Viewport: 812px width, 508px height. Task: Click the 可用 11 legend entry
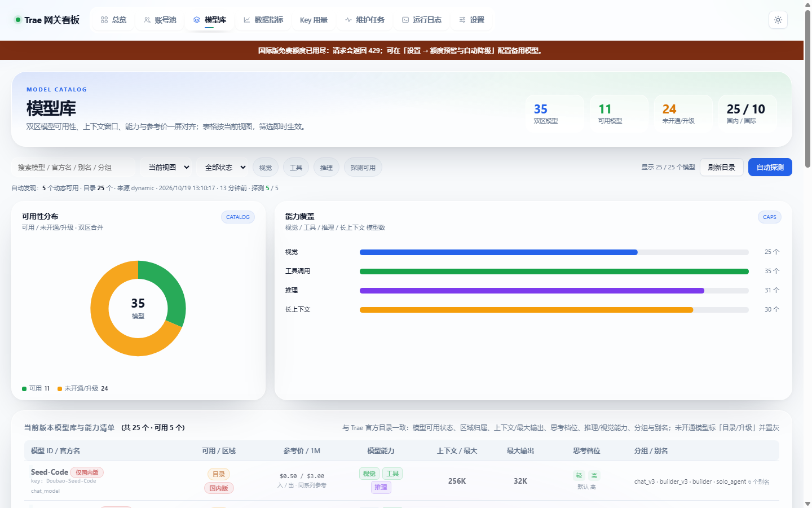36,388
